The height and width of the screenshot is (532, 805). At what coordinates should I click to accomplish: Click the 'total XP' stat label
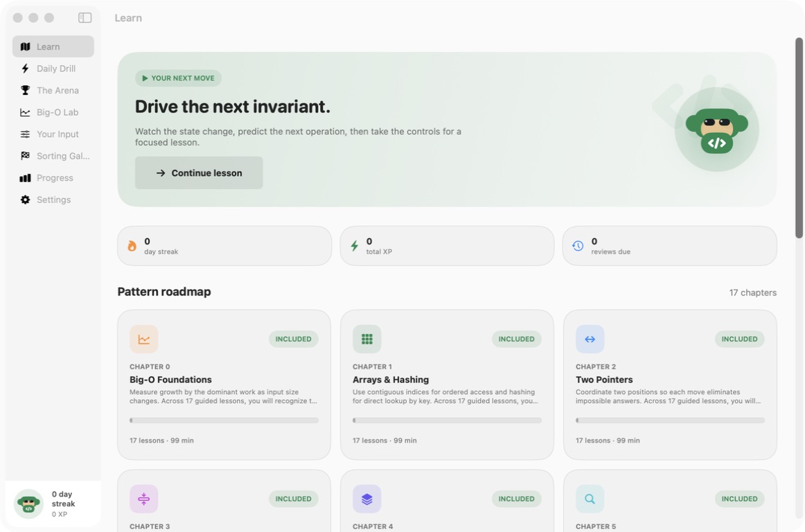tap(379, 251)
